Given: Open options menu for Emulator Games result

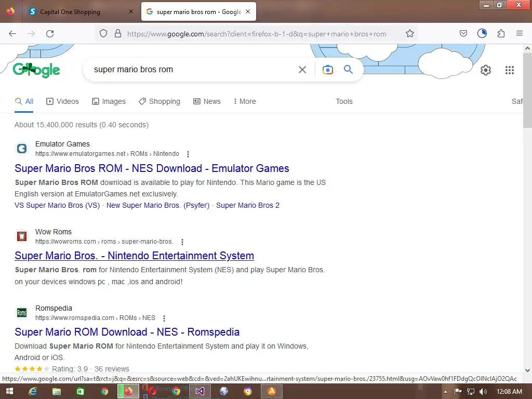Looking at the screenshot, I should [188, 154].
